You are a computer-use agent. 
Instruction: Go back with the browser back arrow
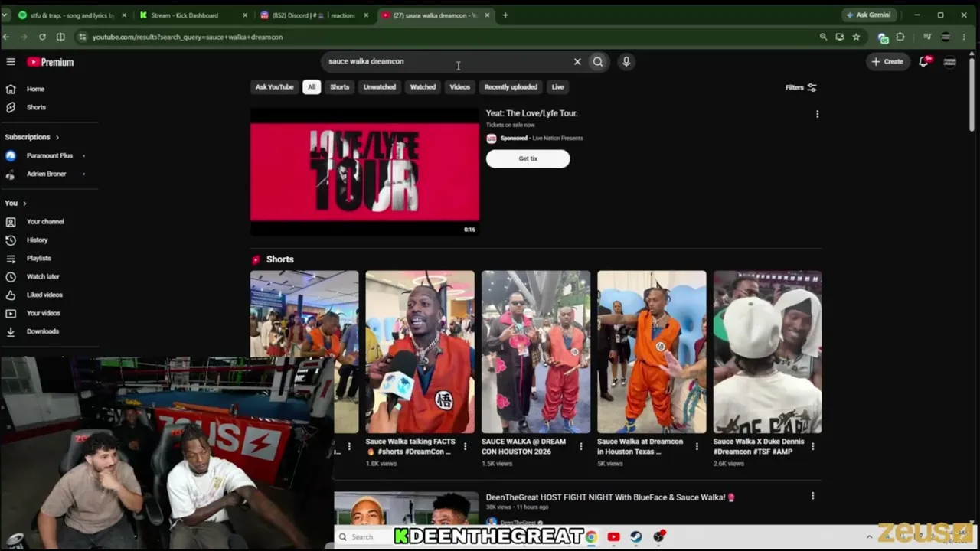coord(6,37)
